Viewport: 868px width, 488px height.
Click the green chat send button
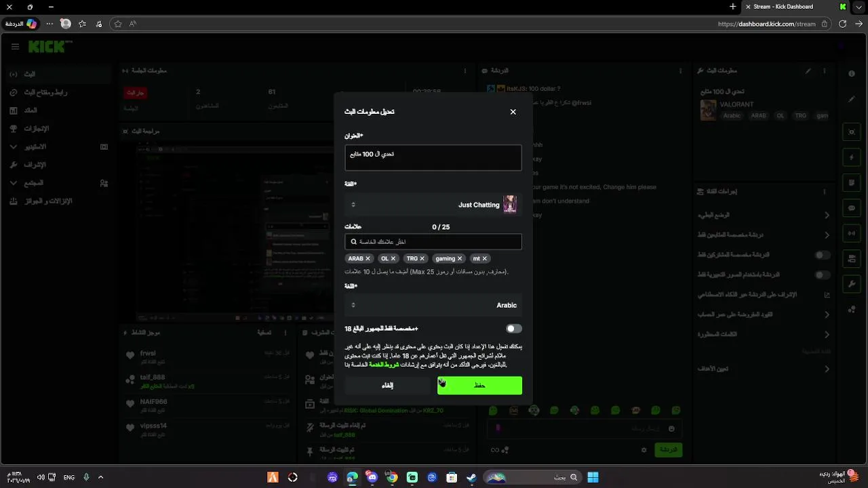pyautogui.click(x=668, y=449)
